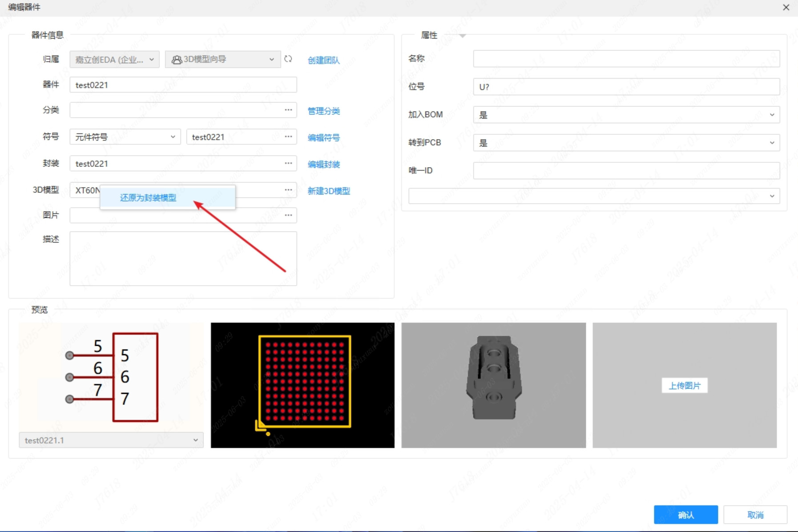Expand the 3D模型向导 team dropdown

[x=222, y=60]
